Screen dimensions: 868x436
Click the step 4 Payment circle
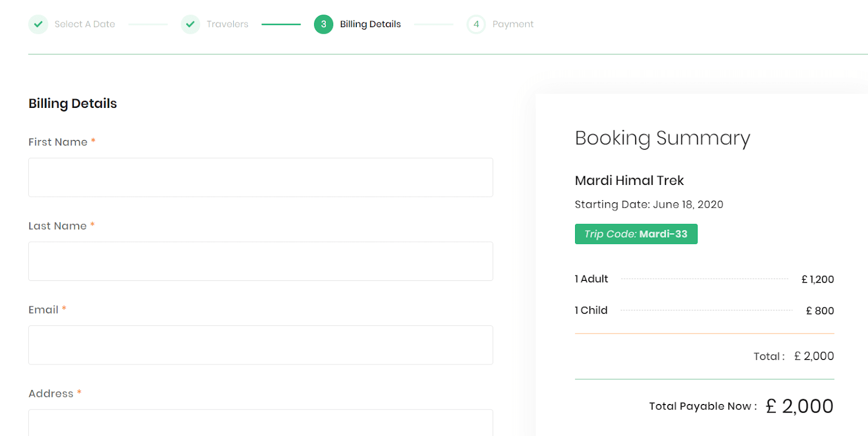point(476,24)
